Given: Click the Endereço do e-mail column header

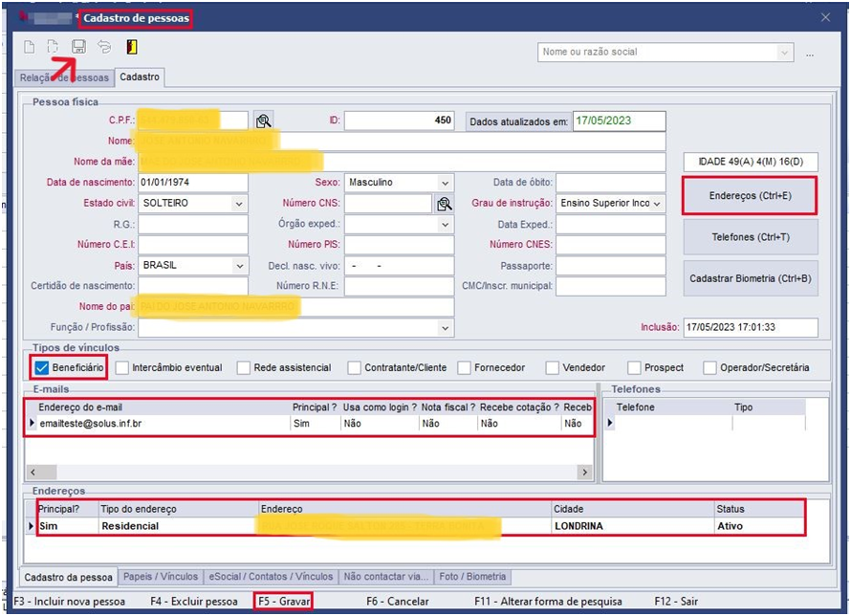Looking at the screenshot, I should tap(163, 407).
